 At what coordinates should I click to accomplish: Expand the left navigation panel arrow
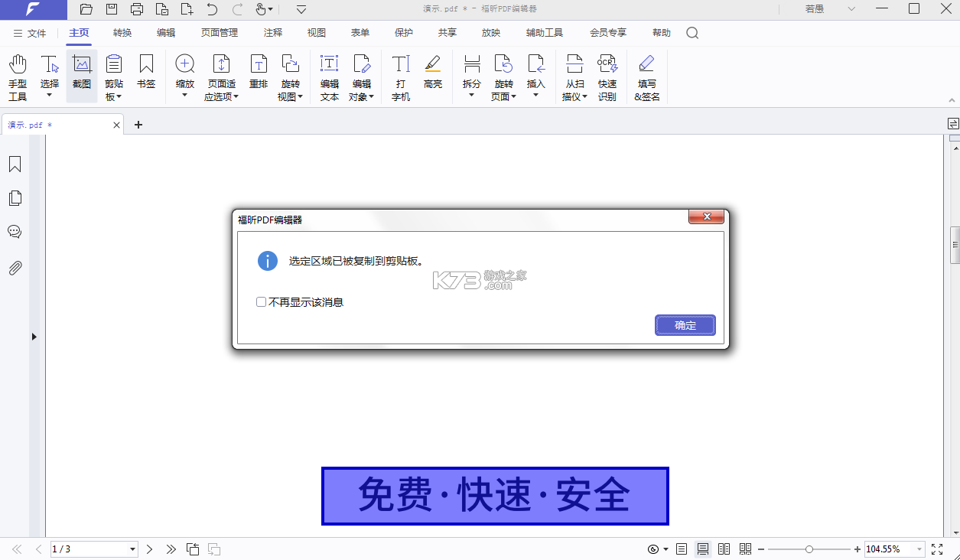coord(34,337)
